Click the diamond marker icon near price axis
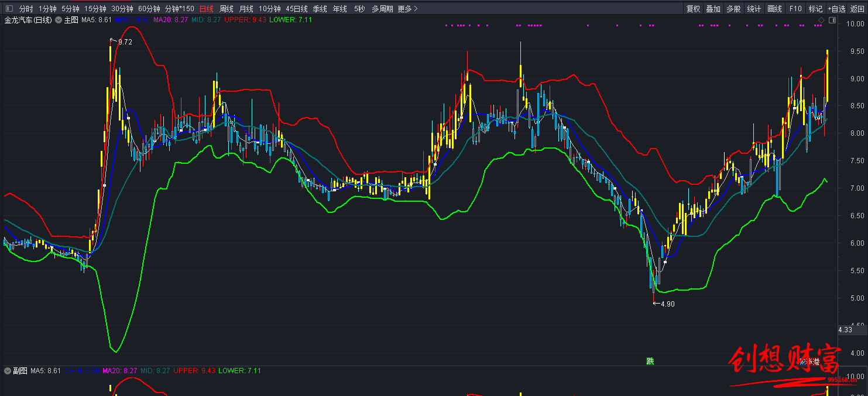 coord(821,20)
